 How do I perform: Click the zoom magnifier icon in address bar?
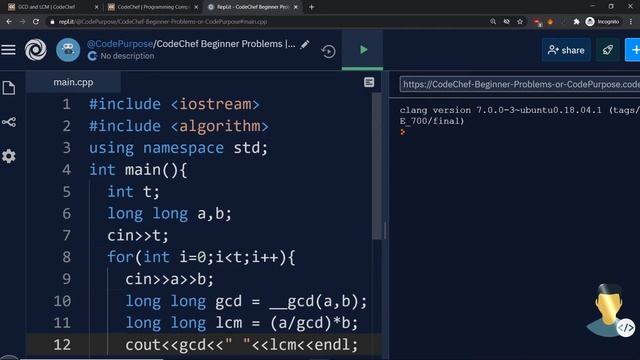[x=493, y=22]
